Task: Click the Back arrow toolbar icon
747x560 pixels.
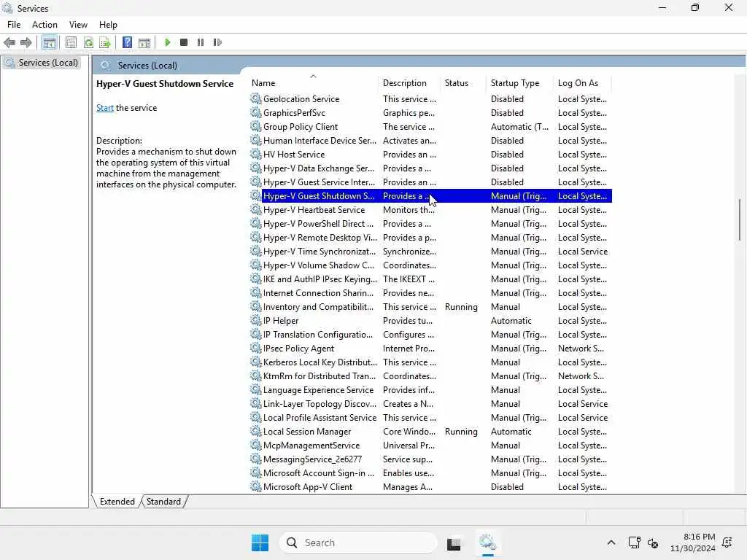Action: tap(9, 42)
